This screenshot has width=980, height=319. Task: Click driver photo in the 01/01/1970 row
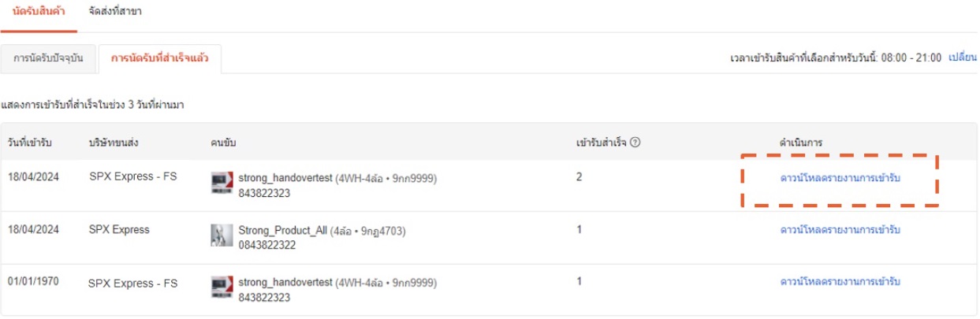click(222, 287)
